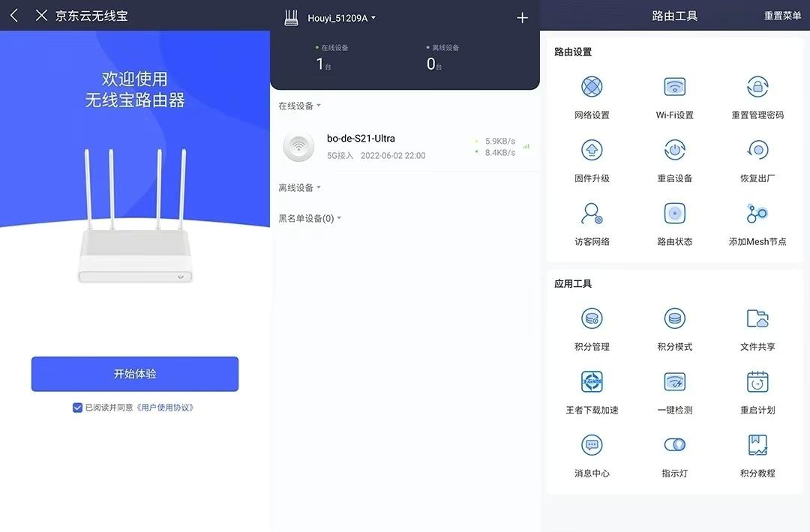This screenshot has width=810, height=532.
Task: Open 恢复出厂 factory reset
Action: [x=757, y=161]
